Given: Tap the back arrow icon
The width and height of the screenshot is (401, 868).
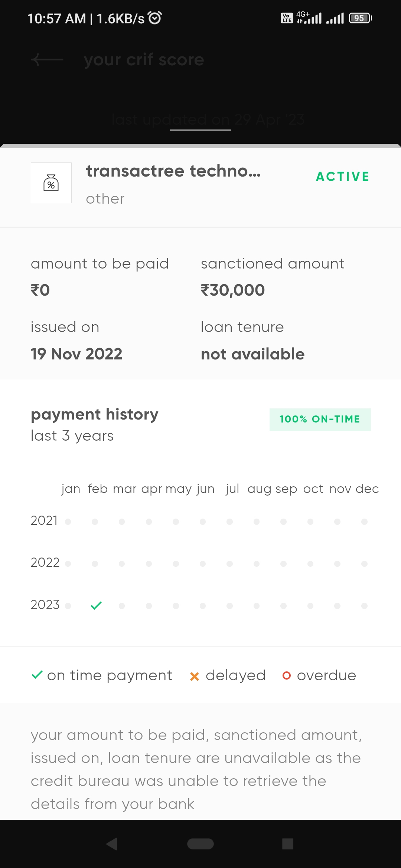Looking at the screenshot, I should 47,59.
